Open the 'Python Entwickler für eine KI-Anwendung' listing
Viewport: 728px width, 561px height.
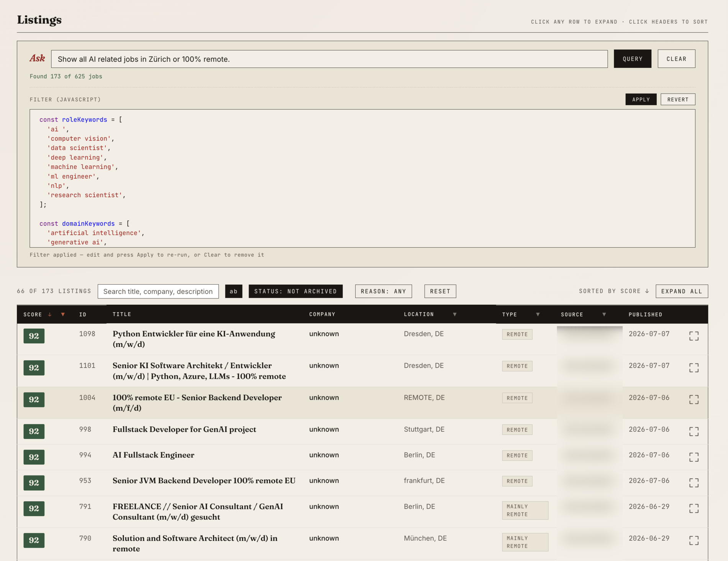click(194, 339)
